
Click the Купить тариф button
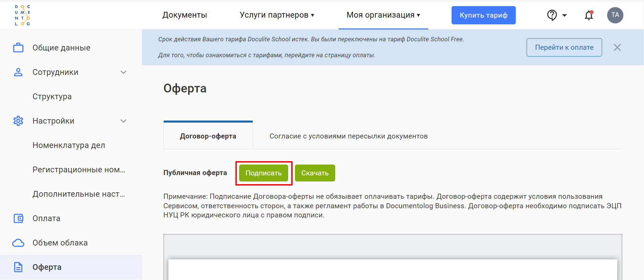tap(483, 15)
